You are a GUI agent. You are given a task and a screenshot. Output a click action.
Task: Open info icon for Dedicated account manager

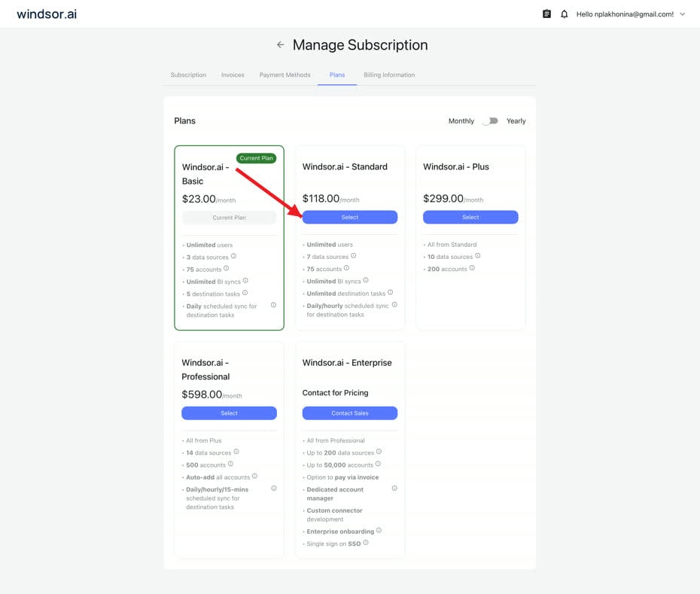pos(394,489)
